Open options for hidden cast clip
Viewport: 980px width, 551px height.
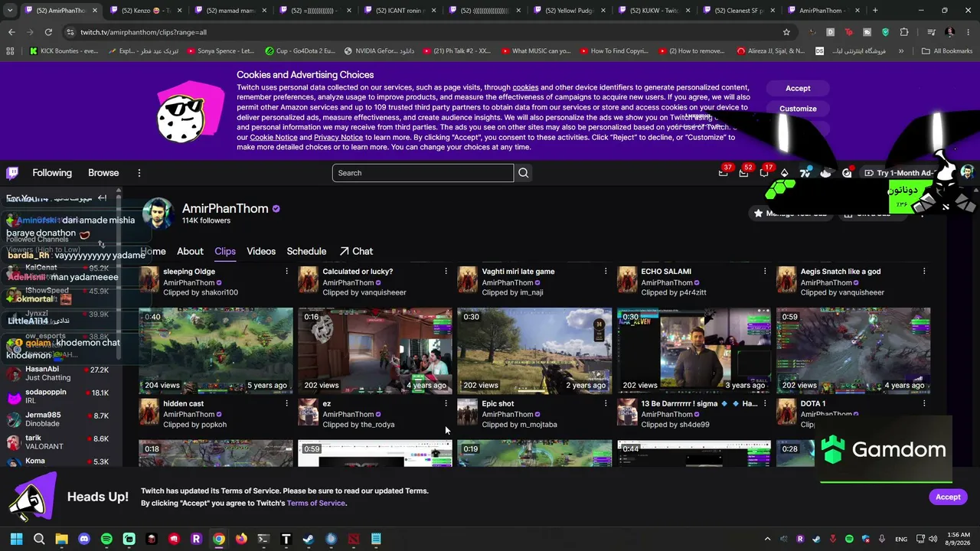(x=287, y=404)
